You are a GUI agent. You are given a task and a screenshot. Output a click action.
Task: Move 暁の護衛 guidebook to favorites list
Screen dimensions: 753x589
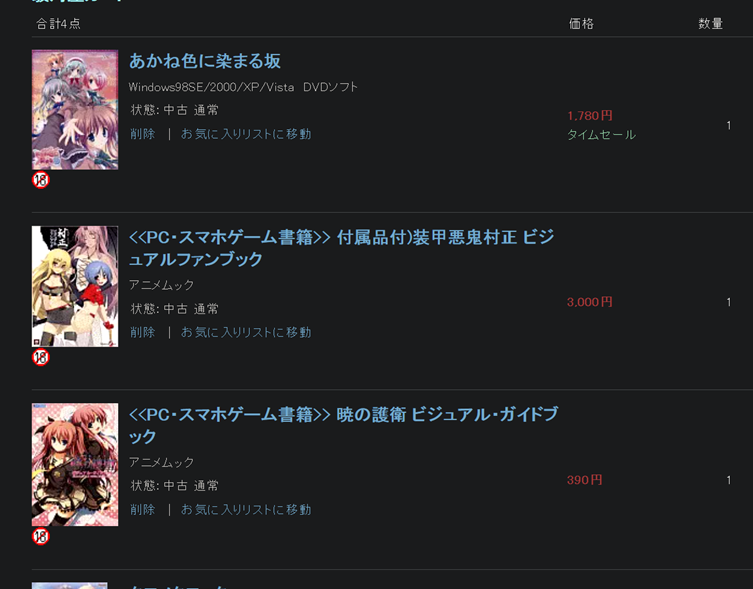246,510
